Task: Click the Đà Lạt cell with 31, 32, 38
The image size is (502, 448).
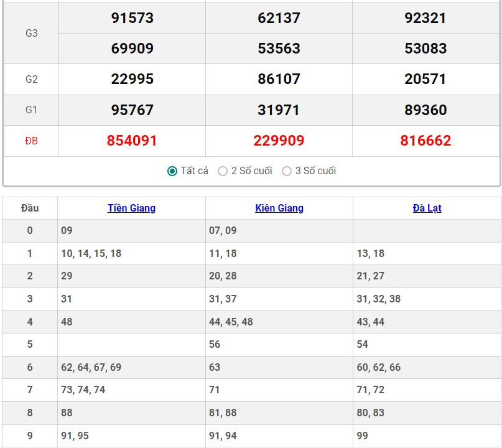Action: [x=378, y=299]
